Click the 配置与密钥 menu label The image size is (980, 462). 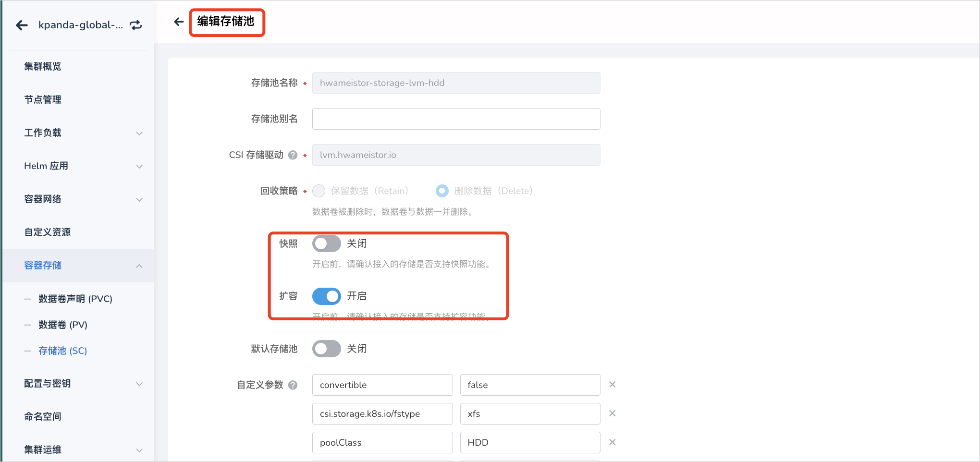pyautogui.click(x=48, y=383)
